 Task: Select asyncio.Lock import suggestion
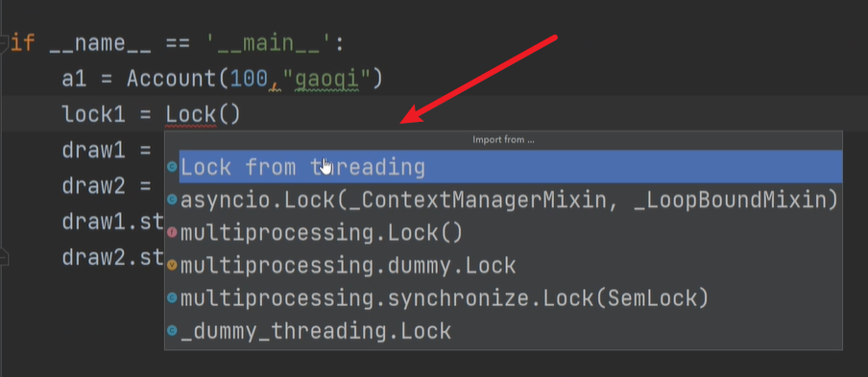(x=511, y=200)
